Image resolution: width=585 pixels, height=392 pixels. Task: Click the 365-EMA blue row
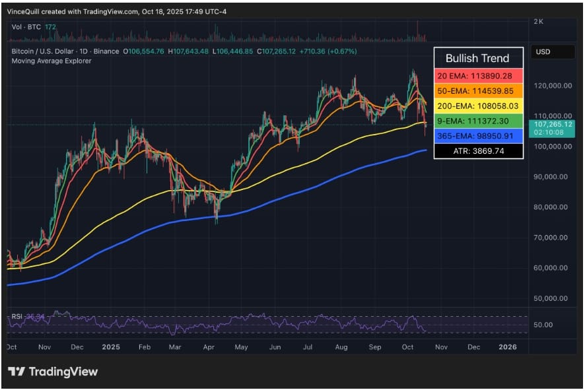pyautogui.click(x=478, y=136)
